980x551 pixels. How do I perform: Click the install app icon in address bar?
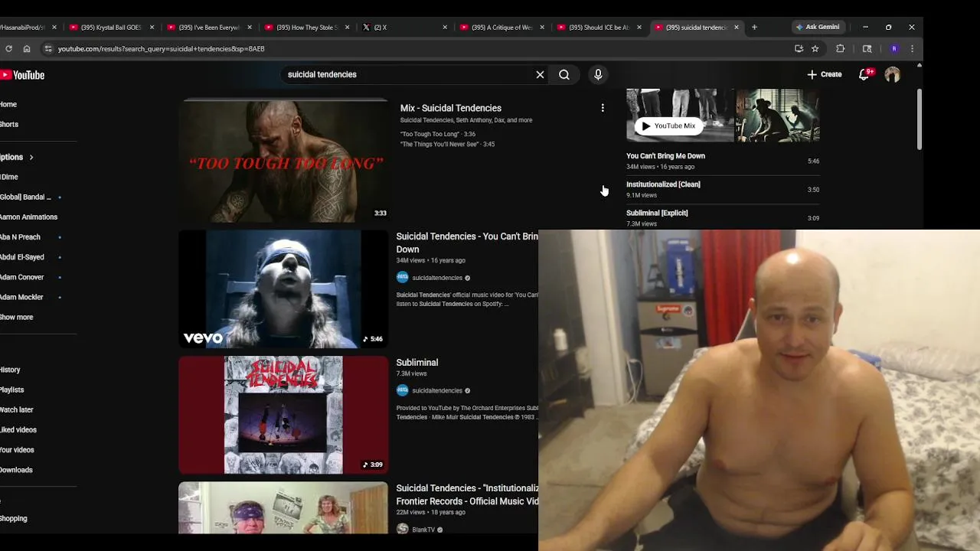coord(799,48)
